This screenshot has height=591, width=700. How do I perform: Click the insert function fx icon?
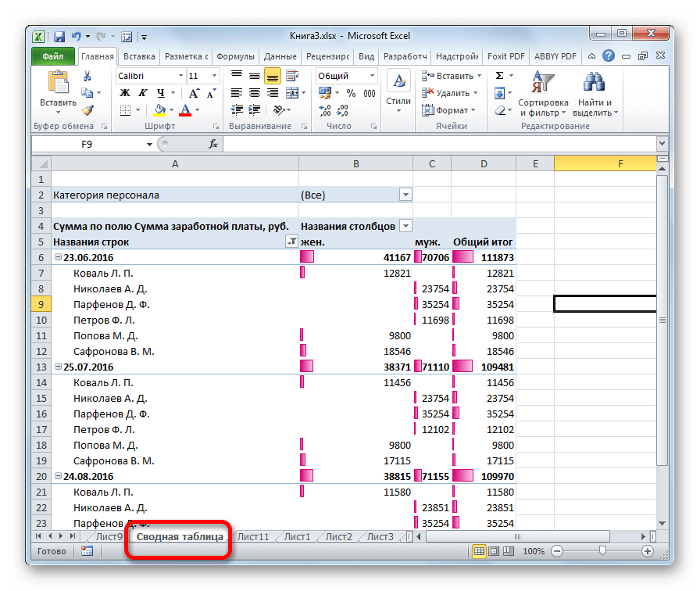point(213,144)
